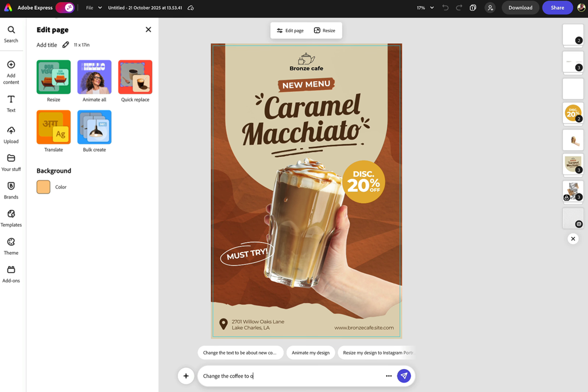Screen dimensions: 588x392
Task: Open the Background color swatch
Action: [44, 187]
